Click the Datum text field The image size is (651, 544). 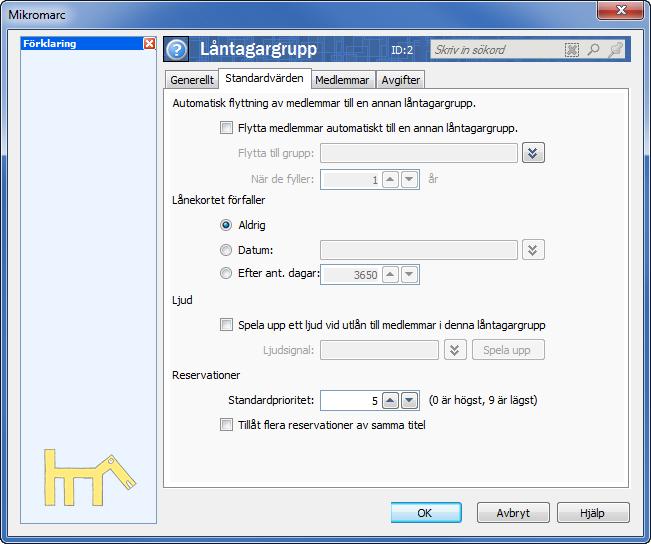(x=419, y=250)
